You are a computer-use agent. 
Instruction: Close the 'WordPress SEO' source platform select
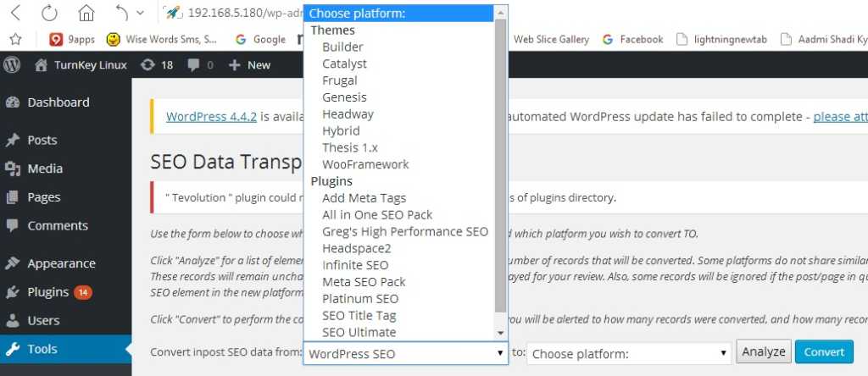pyautogui.click(x=405, y=353)
